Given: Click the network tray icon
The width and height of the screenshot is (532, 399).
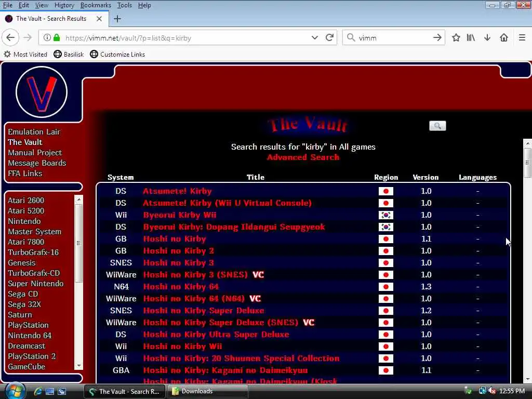Looking at the screenshot, I should (x=482, y=391).
